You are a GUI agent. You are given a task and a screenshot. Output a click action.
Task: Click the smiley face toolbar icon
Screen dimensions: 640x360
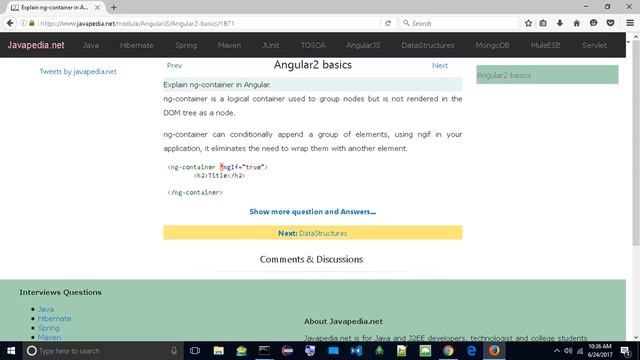[x=593, y=23]
